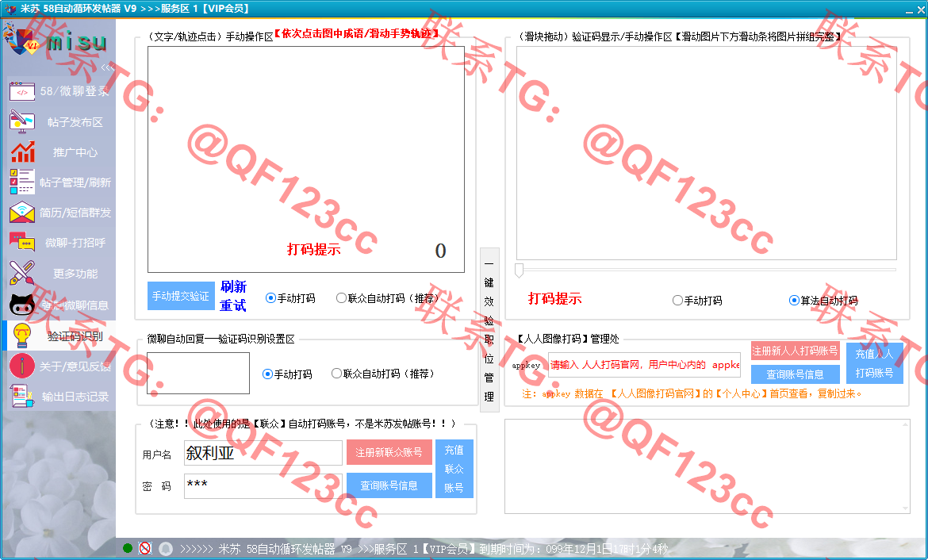Select the 帖子管理/刷新 checklist icon
Screen dimensions: 928x560
pos(22,182)
